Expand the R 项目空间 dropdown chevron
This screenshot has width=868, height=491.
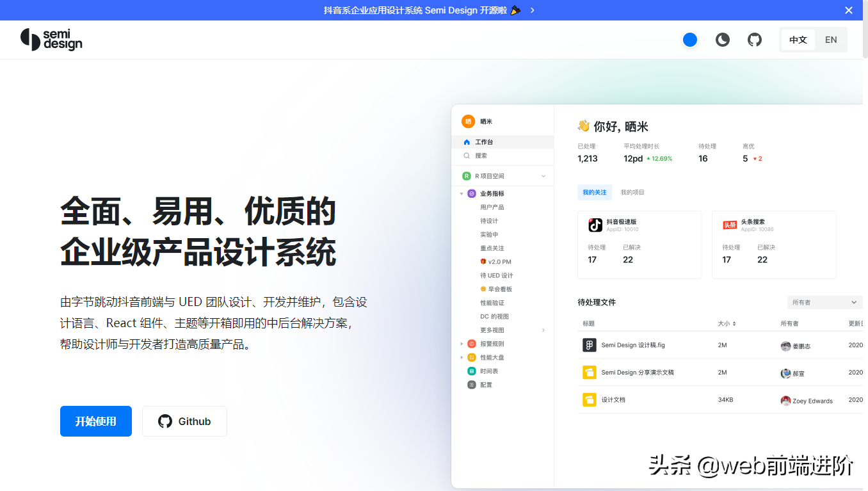click(543, 176)
